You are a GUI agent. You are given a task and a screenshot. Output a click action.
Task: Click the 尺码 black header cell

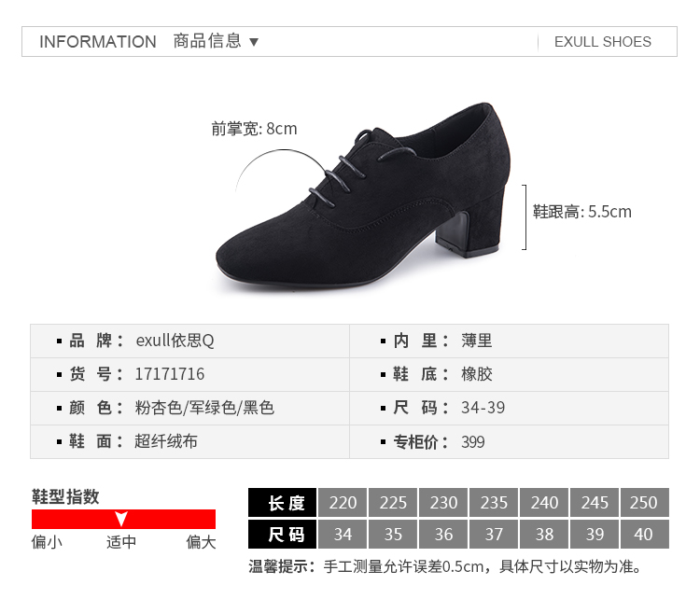click(x=282, y=534)
